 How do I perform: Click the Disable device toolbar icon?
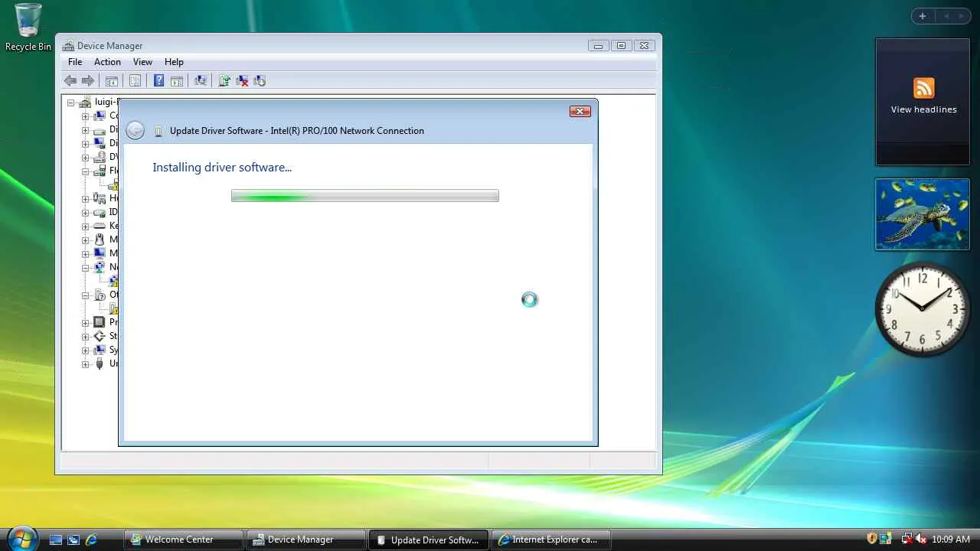[260, 80]
